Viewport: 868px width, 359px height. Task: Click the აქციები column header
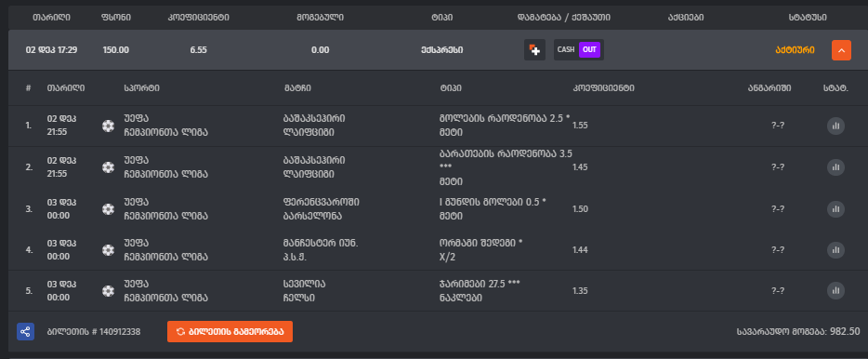click(686, 17)
